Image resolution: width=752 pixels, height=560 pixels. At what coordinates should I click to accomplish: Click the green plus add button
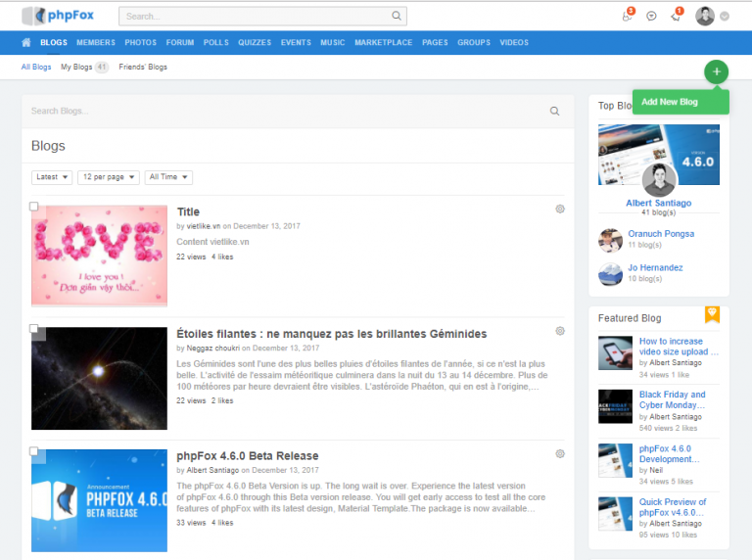pos(716,71)
